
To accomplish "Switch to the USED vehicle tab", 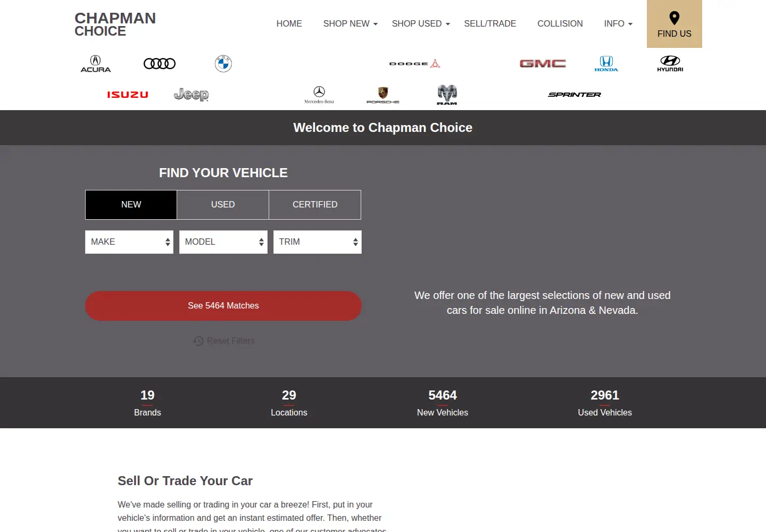I will [x=223, y=205].
